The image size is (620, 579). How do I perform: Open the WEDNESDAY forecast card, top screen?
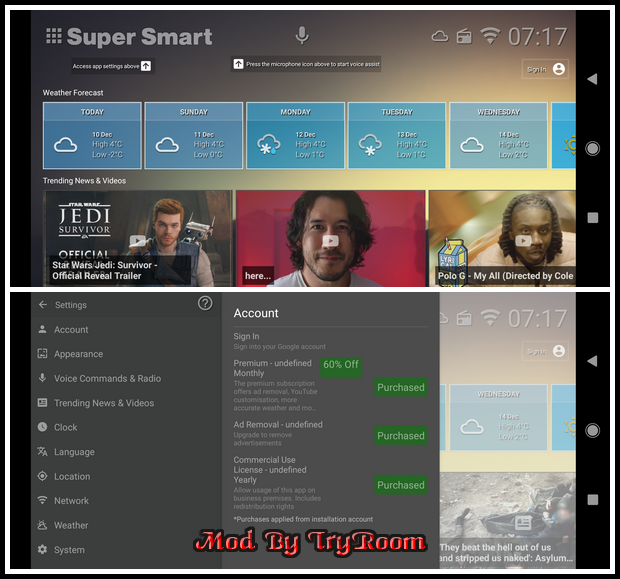tap(499, 136)
